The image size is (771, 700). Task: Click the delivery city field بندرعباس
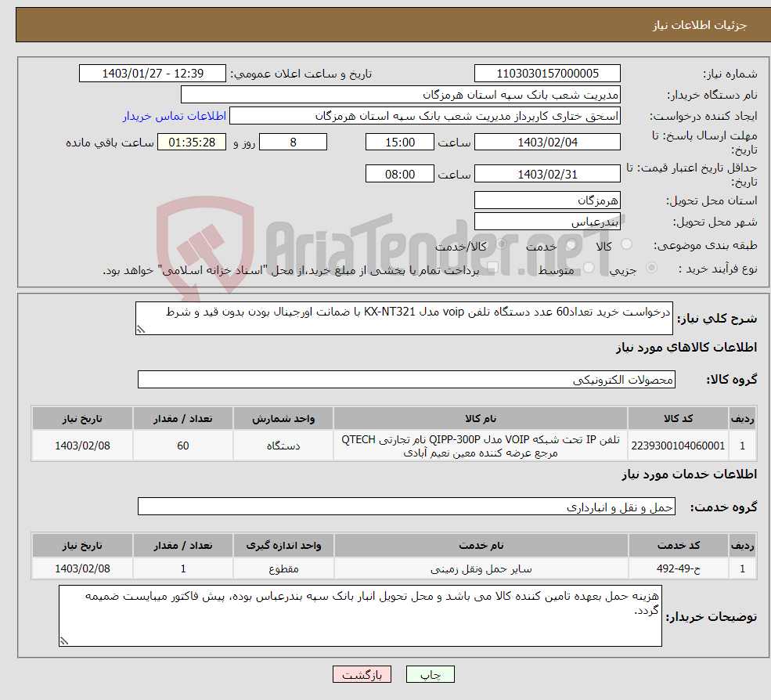point(547,222)
